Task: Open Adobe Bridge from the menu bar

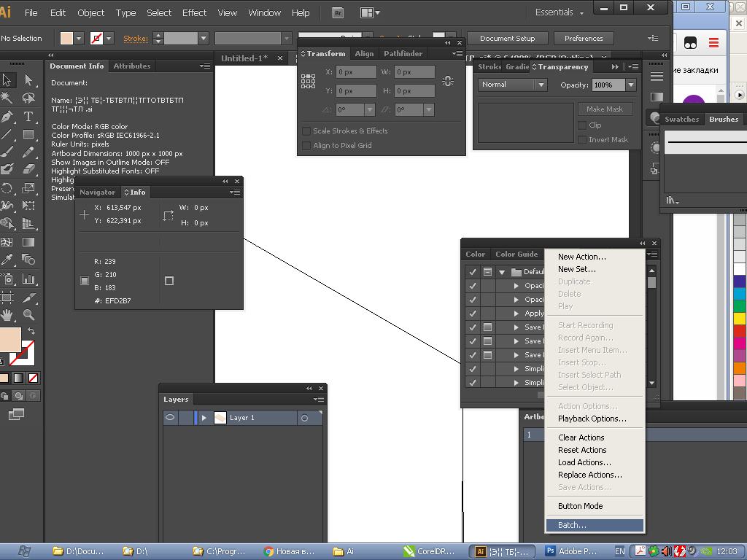Action: pos(338,13)
